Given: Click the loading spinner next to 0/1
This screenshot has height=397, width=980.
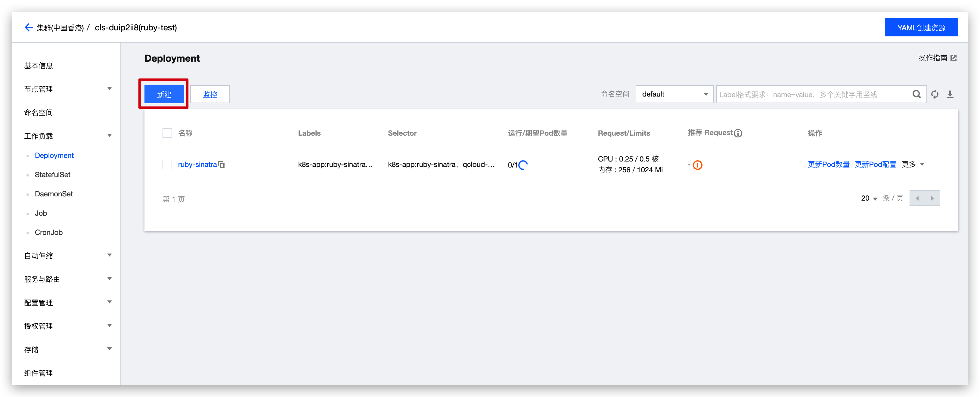Looking at the screenshot, I should pyautogui.click(x=523, y=165).
